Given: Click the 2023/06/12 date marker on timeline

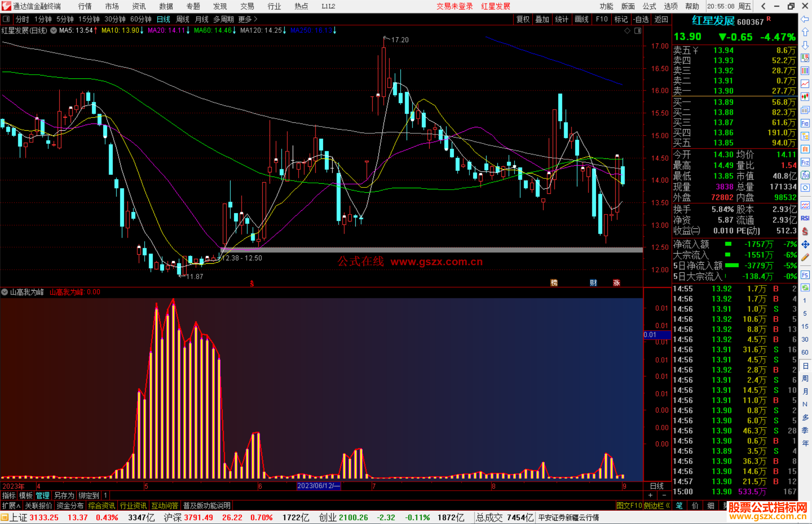Looking at the screenshot, I should (x=318, y=486).
